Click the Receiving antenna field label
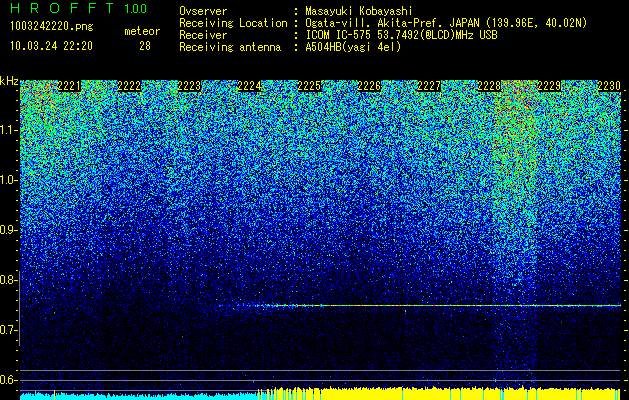Image resolution: width=629 pixels, height=400 pixels. (x=230, y=47)
